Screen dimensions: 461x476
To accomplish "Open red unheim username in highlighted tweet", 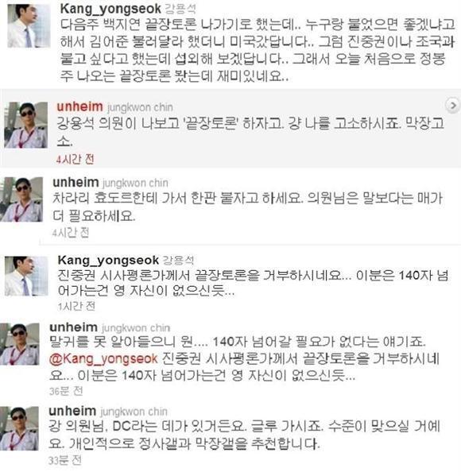I will (x=79, y=106).
